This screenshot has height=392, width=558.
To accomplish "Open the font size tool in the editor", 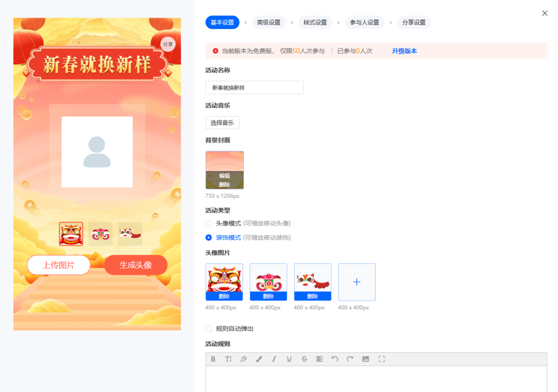I will pos(228,359).
